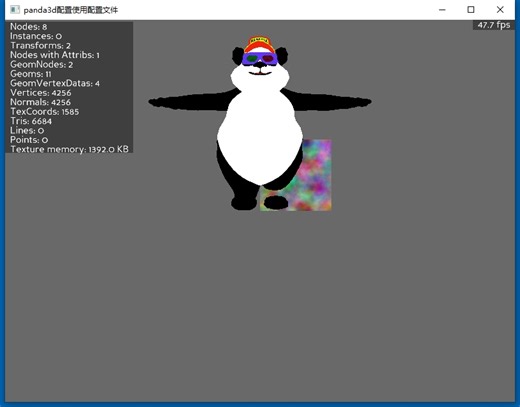
Task: Click the 'Points: 0' stat line
Action: coord(29,140)
